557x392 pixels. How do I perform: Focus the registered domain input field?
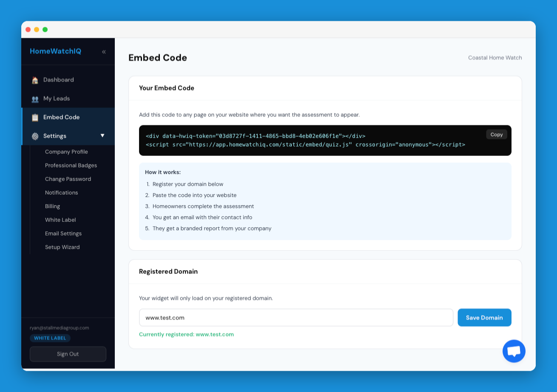coord(296,318)
